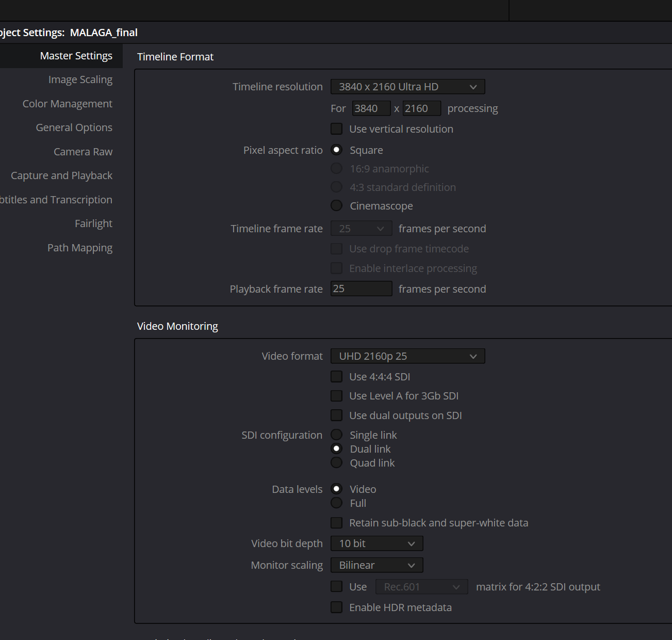Screen dimensions: 672x640
Task: Open the Image Scaling settings section
Action: click(80, 79)
